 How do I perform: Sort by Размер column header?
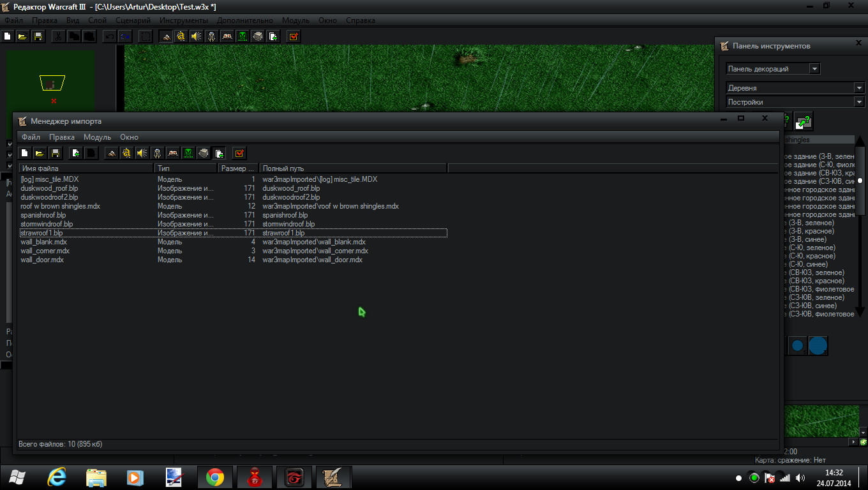238,168
